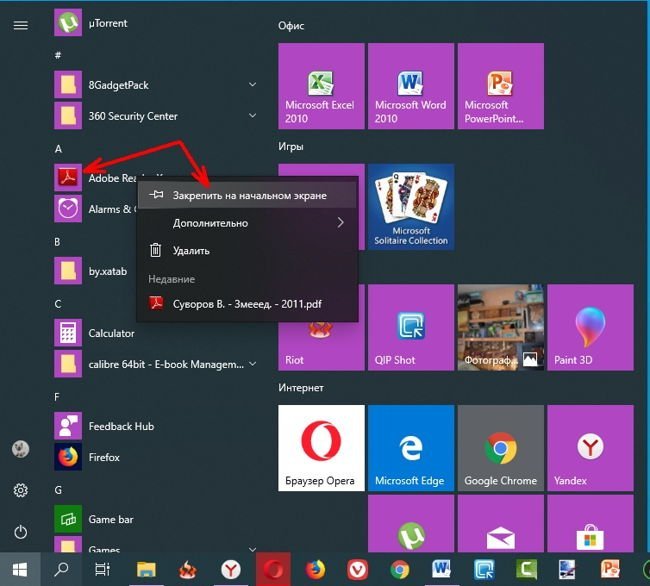Screen dimensions: 650x586
Task: Expand the calibre 64bit folder chevron
Action: 252,364
